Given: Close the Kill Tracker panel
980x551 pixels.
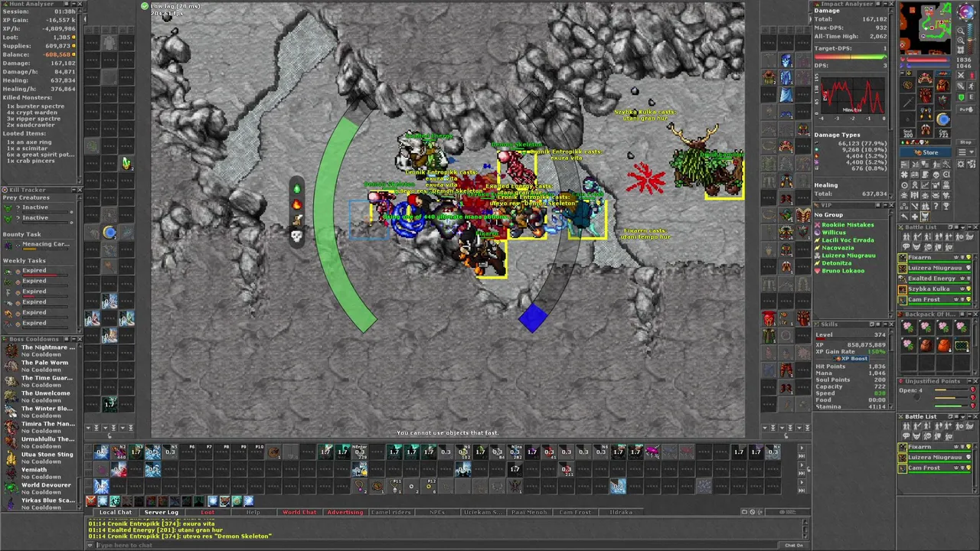Looking at the screenshot, I should (x=79, y=190).
